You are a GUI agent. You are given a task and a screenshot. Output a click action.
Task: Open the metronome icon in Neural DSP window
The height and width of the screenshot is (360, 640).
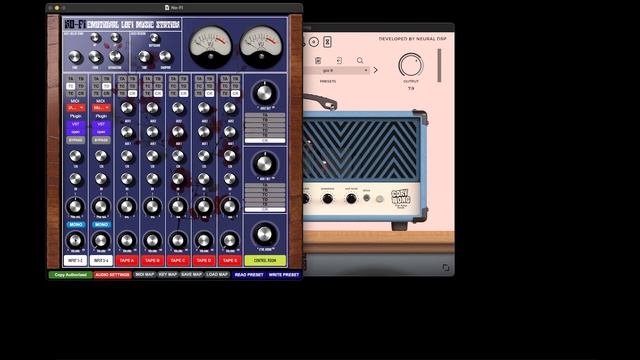point(327,42)
